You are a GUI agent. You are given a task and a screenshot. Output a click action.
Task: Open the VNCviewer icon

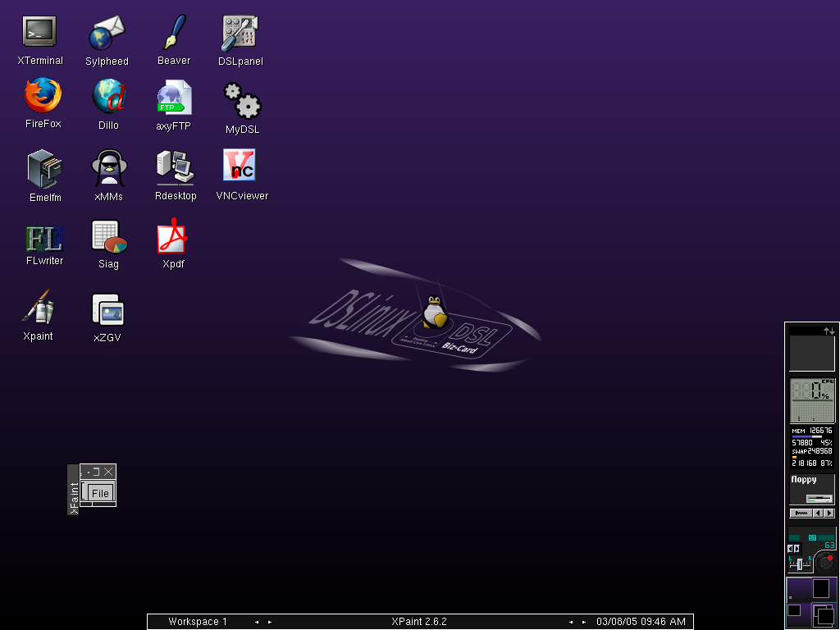tap(240, 166)
